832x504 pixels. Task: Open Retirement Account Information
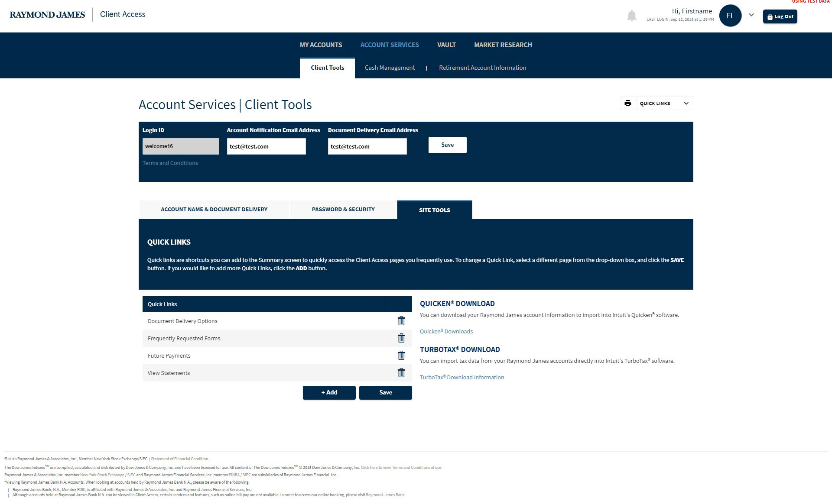coord(482,68)
